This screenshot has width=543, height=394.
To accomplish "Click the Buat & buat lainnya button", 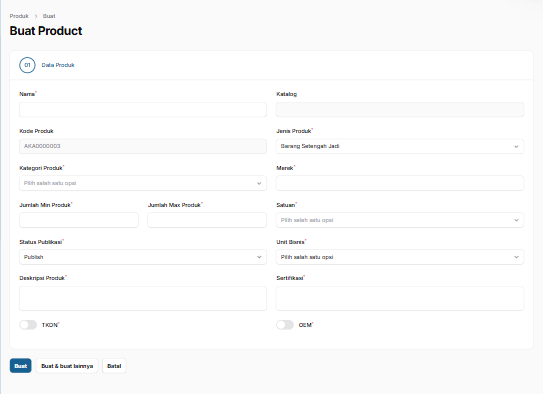I will [67, 366].
